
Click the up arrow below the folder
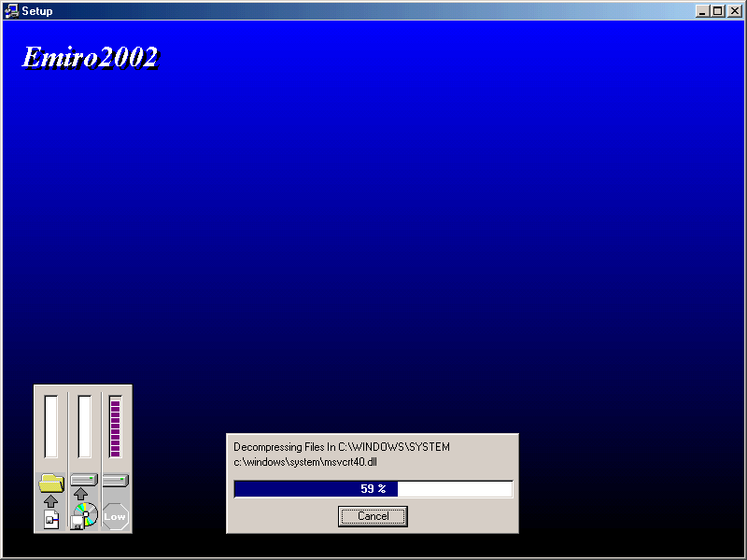point(50,501)
